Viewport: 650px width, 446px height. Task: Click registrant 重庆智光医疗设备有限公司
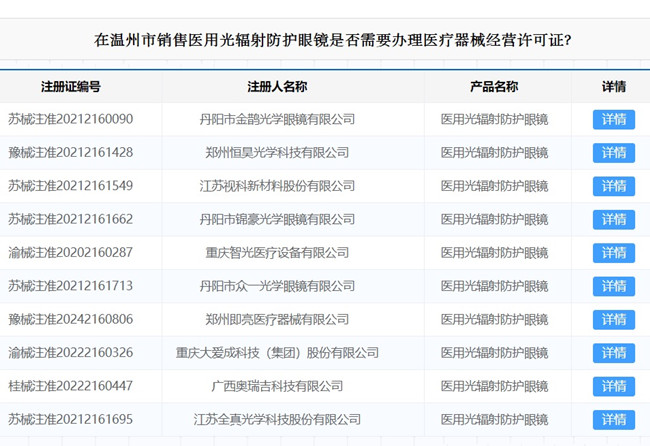pyautogui.click(x=277, y=253)
